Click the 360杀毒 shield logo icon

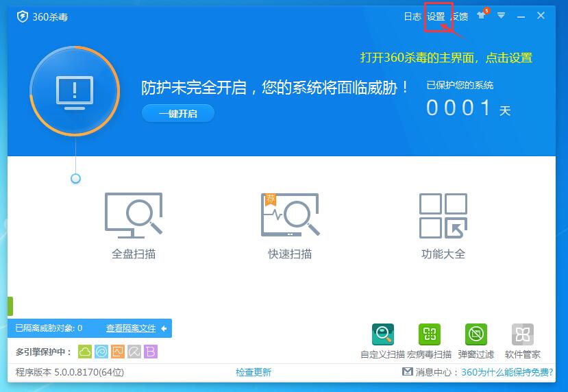[x=23, y=16]
